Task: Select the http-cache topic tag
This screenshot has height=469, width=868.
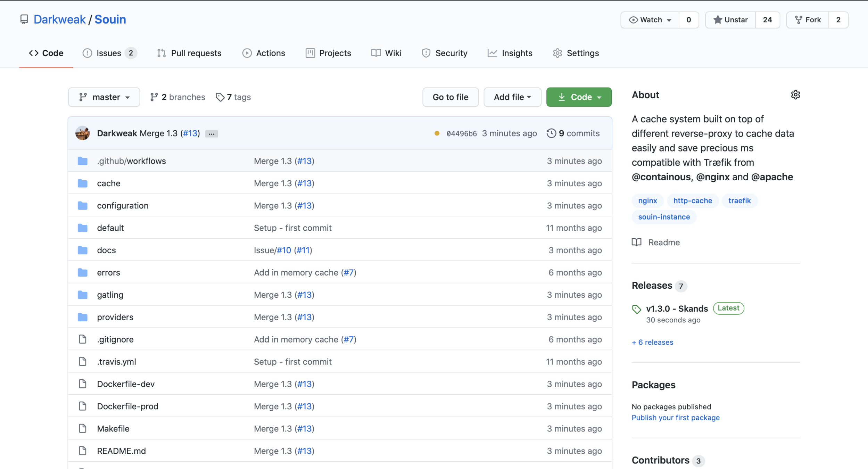Action: [692, 200]
